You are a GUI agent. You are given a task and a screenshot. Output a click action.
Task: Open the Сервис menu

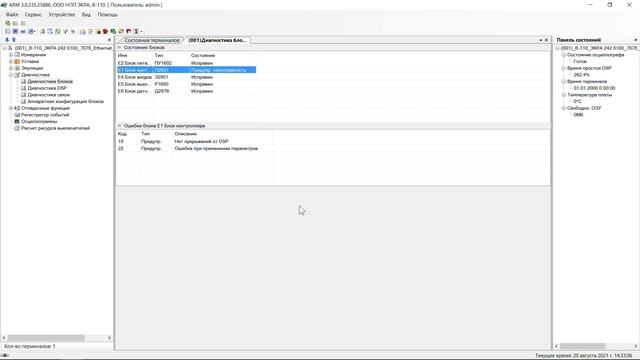coord(33,15)
